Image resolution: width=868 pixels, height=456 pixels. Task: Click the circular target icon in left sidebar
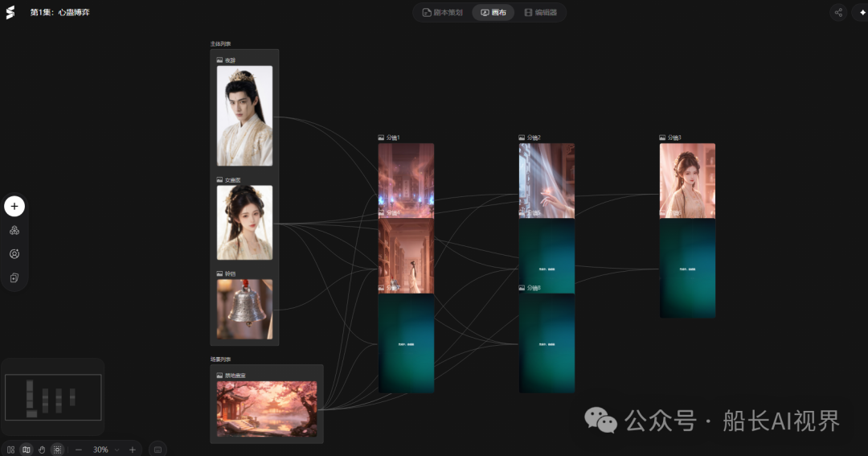click(14, 254)
